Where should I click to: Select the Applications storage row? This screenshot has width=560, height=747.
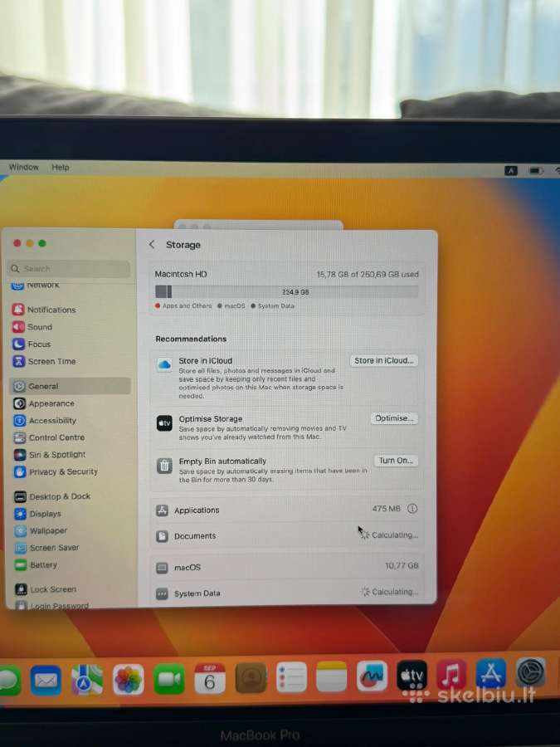287,510
